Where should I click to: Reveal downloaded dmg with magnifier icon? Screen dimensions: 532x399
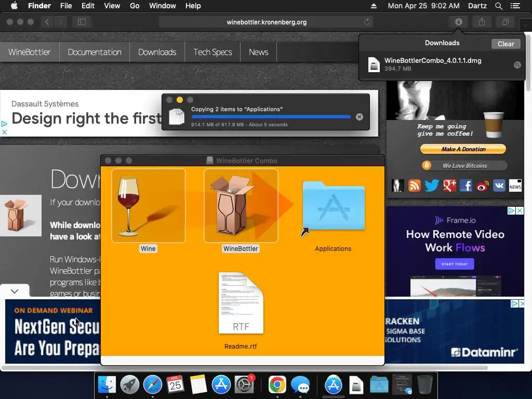517,65
